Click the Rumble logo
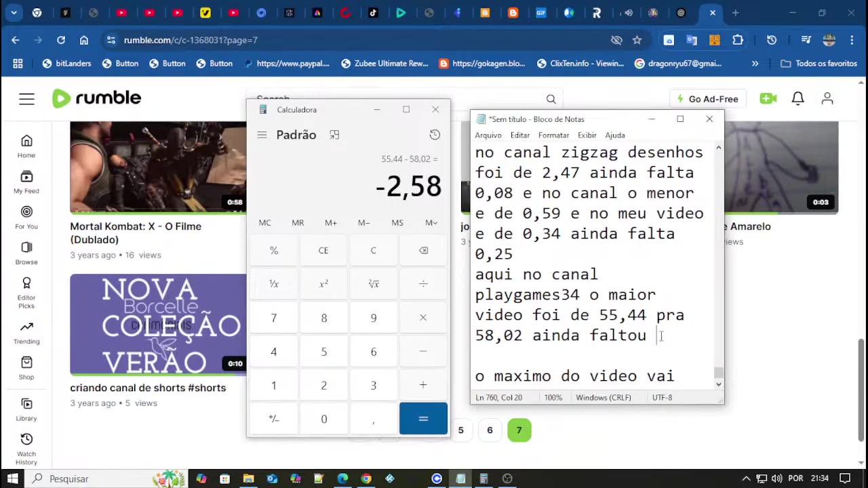This screenshot has width=868, height=488. (96, 98)
